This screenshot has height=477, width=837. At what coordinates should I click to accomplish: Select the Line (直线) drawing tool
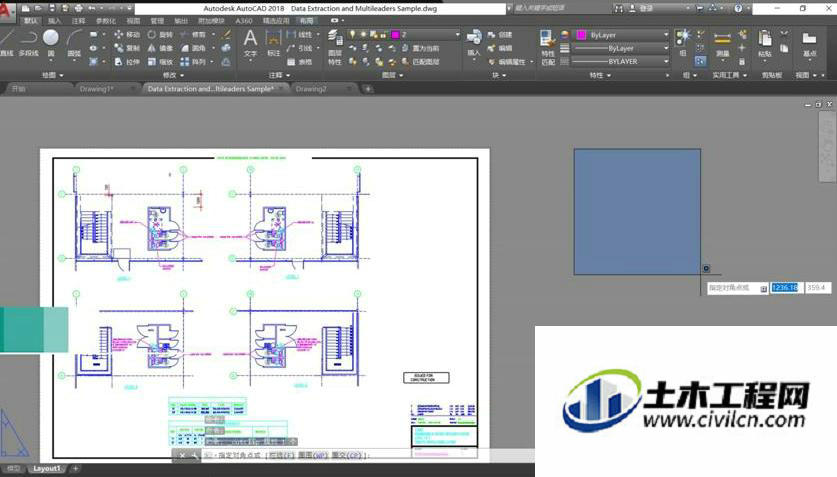pyautogui.click(x=7, y=43)
